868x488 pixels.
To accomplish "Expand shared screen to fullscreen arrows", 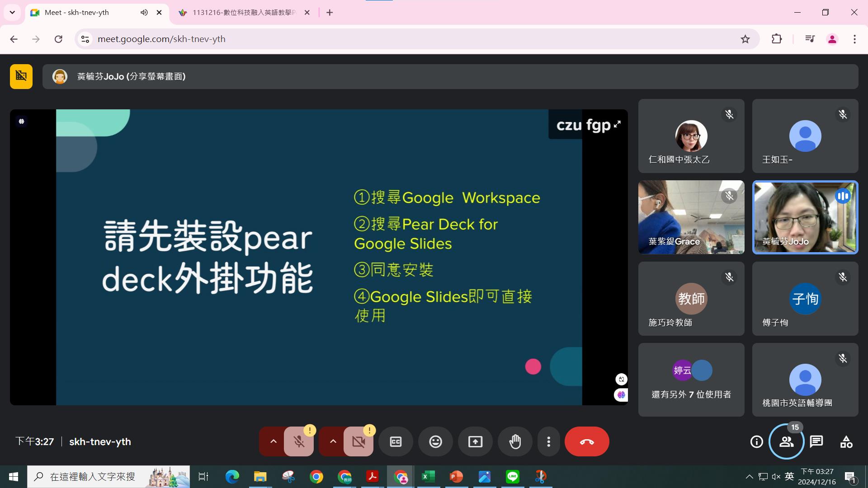I will click(617, 124).
